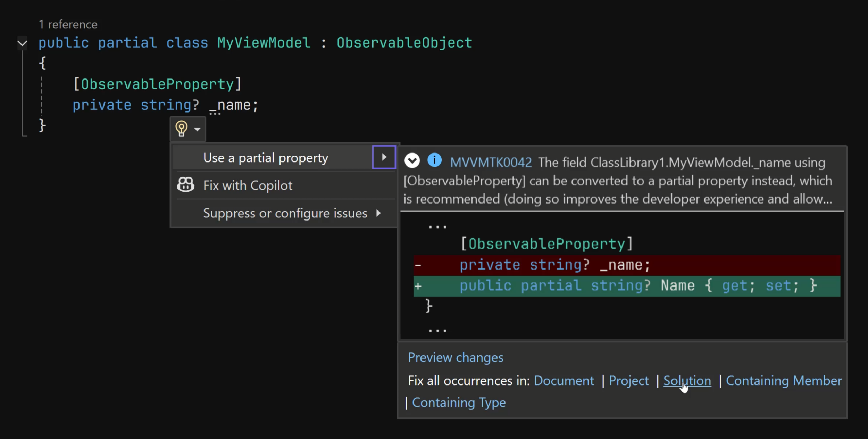Click MyViewModel class name
The width and height of the screenshot is (868, 439).
(x=264, y=43)
